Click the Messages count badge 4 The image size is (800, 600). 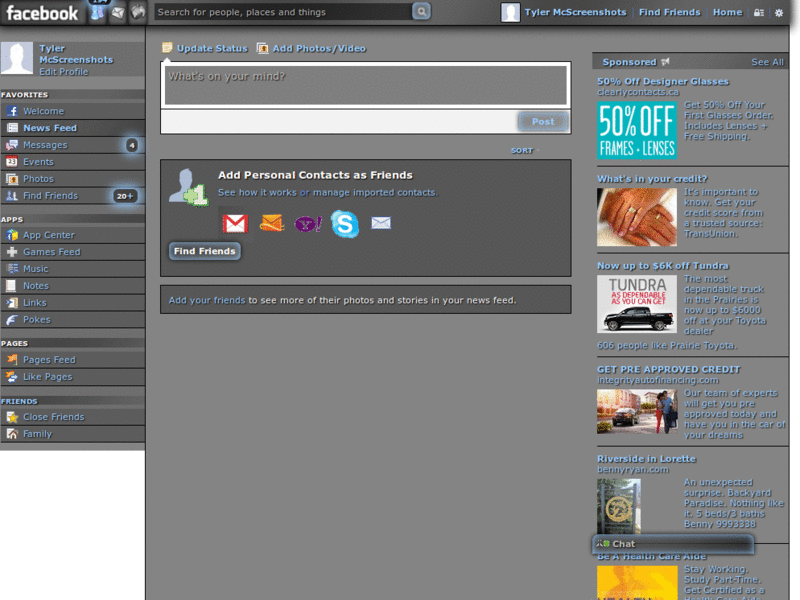pos(132,145)
